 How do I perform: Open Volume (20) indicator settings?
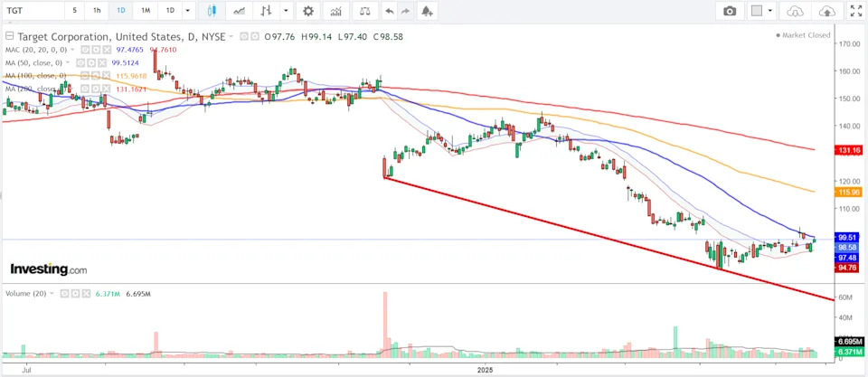click(75, 294)
